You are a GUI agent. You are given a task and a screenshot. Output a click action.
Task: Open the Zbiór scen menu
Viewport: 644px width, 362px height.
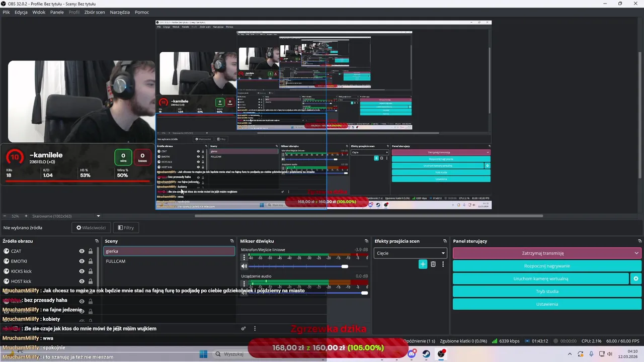coord(95,12)
